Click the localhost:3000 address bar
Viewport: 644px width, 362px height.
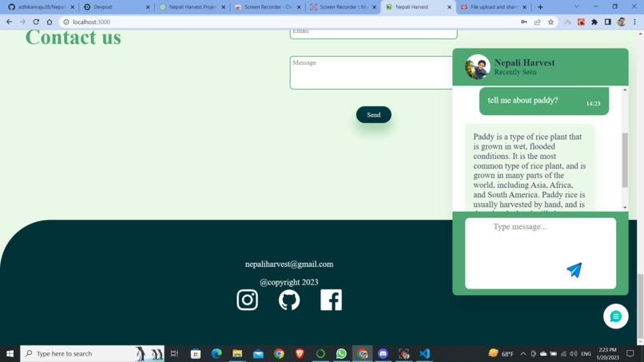coord(288,22)
